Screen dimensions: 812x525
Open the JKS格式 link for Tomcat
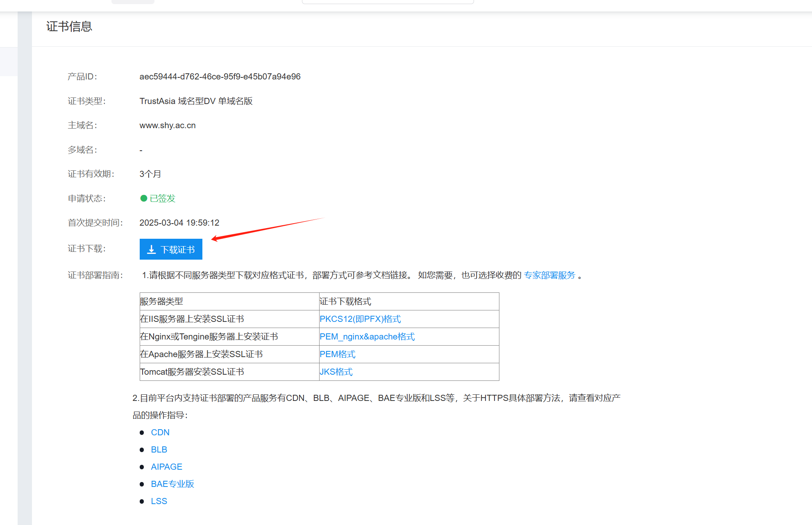(336, 372)
